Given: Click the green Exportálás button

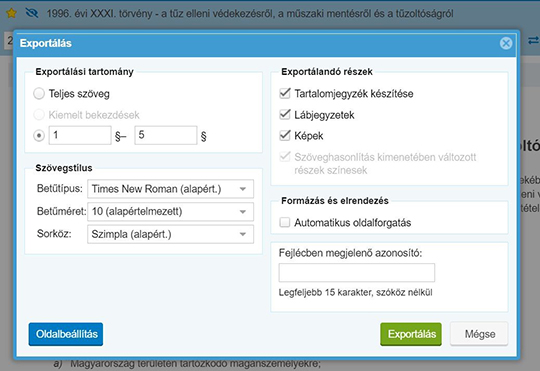Looking at the screenshot, I should [x=411, y=334].
